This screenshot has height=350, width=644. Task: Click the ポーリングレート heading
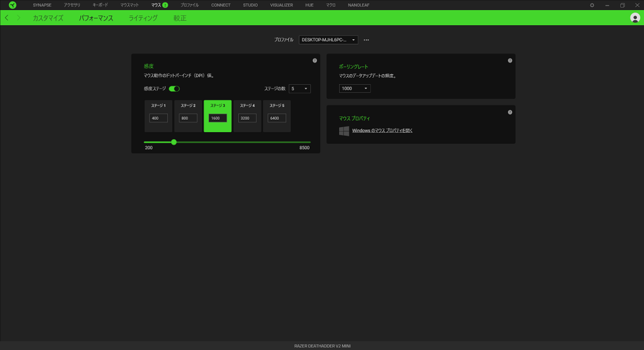pos(354,67)
